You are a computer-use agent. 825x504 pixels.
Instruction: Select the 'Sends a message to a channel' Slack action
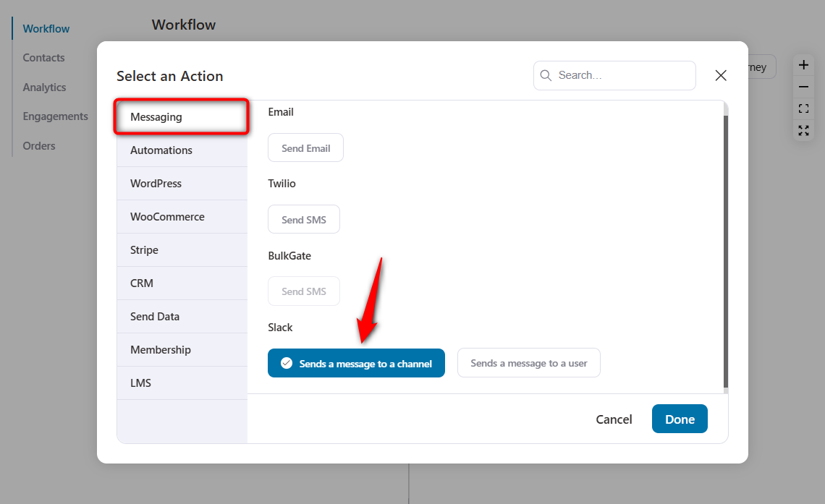[x=356, y=363]
